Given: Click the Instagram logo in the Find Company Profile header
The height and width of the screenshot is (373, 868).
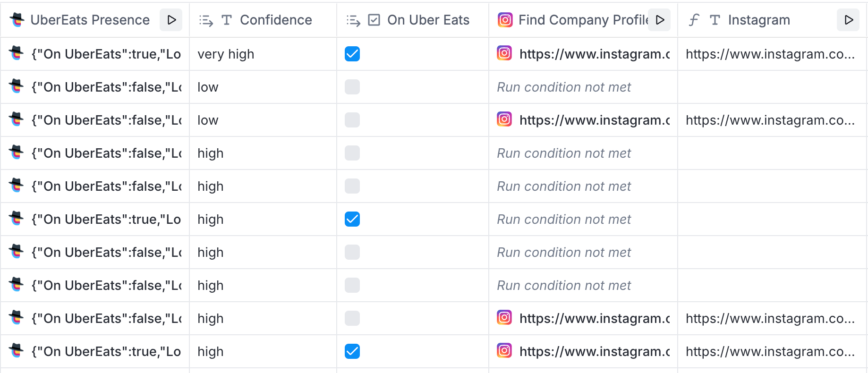Looking at the screenshot, I should pyautogui.click(x=505, y=20).
